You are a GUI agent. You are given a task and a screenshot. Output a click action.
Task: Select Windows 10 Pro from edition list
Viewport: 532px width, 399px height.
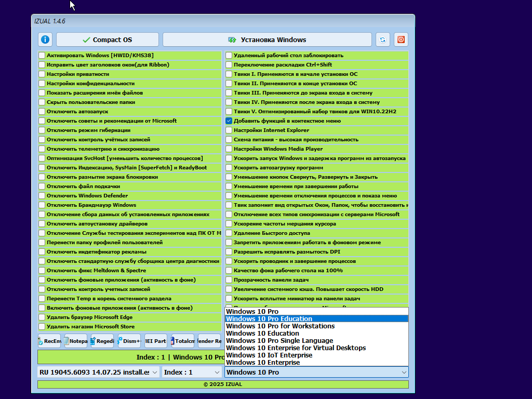pyautogui.click(x=316, y=312)
